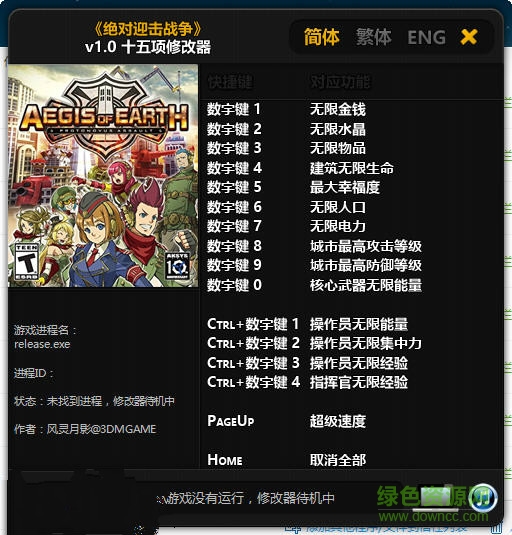Toggle 无限水晶 cheat option
This screenshot has height=535, width=512.
pyautogui.click(x=338, y=129)
